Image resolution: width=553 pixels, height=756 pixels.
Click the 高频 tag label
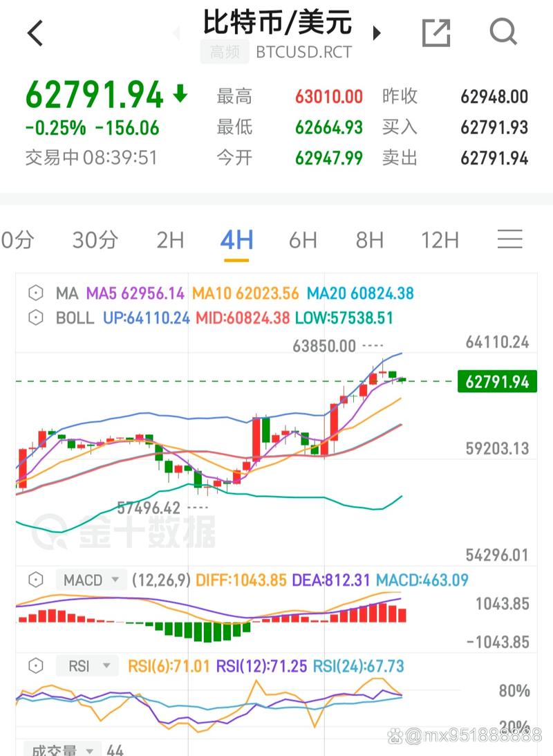225,52
